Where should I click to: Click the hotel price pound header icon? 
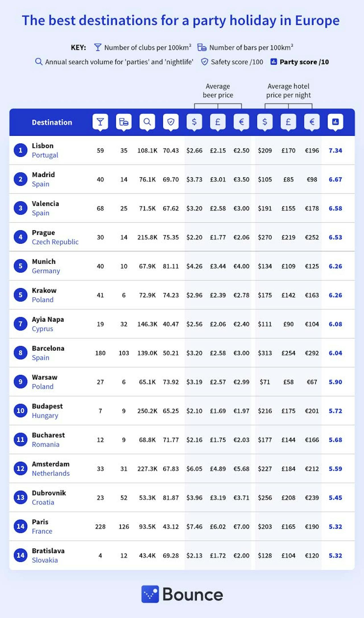click(288, 122)
